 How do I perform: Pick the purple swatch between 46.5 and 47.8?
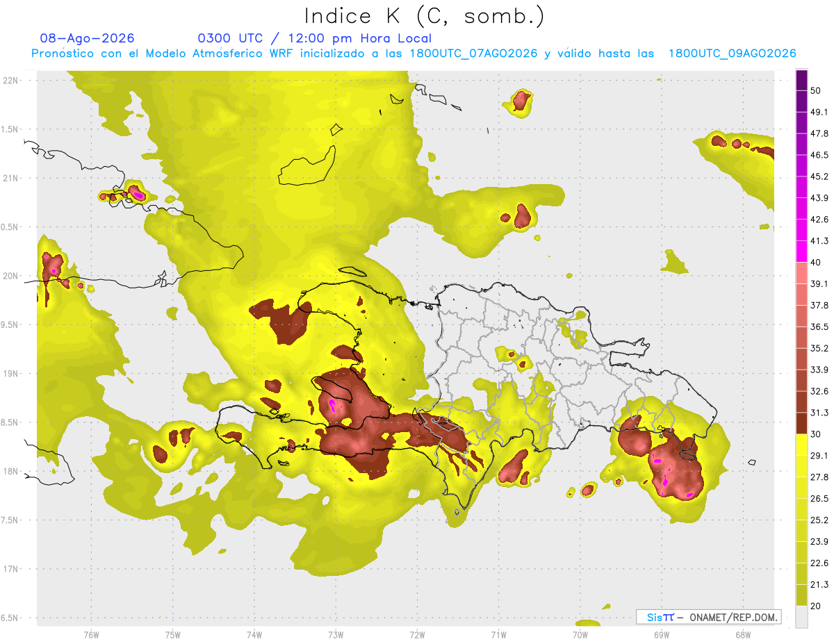801,144
